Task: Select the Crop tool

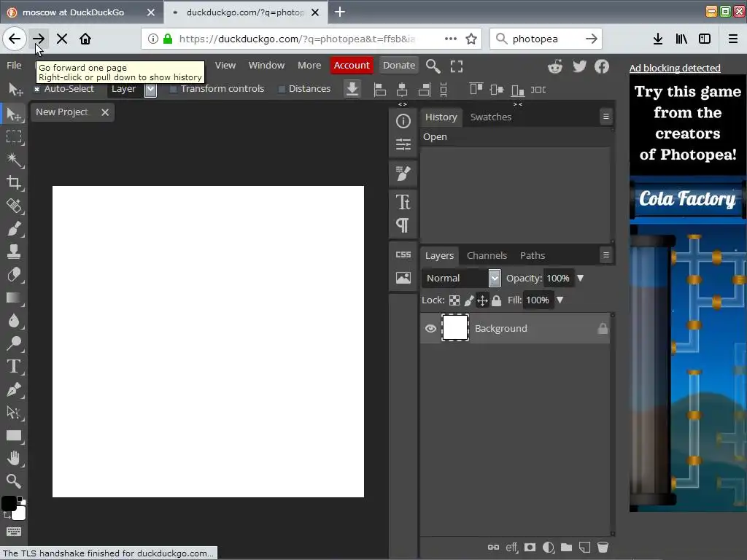Action: tap(14, 182)
